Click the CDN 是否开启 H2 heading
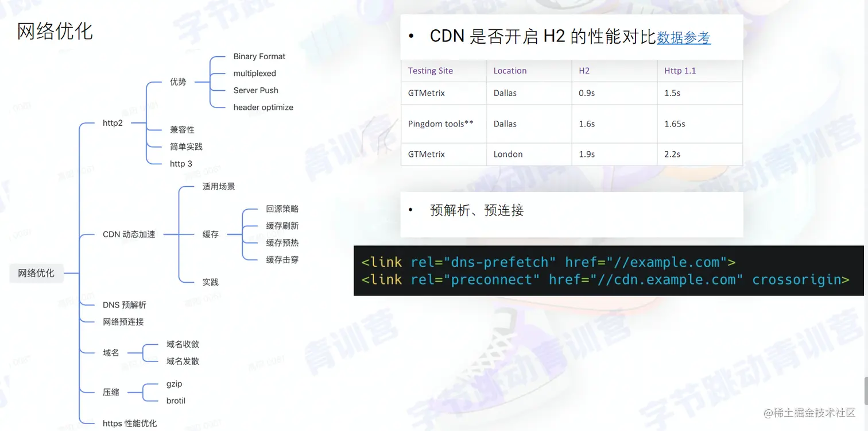868x431 pixels. point(542,37)
